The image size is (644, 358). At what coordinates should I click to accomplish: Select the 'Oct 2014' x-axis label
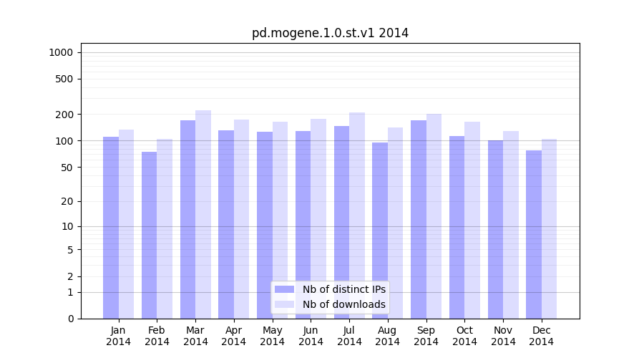pyautogui.click(x=464, y=336)
